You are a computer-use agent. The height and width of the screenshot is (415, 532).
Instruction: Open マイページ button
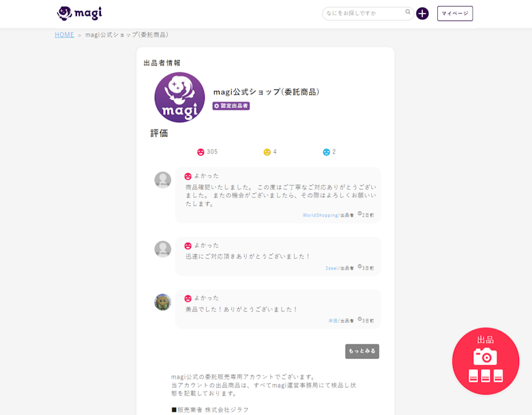[x=455, y=14]
